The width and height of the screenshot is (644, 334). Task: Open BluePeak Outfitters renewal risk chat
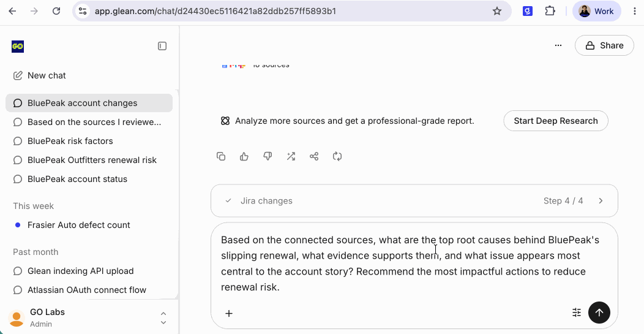89,159
